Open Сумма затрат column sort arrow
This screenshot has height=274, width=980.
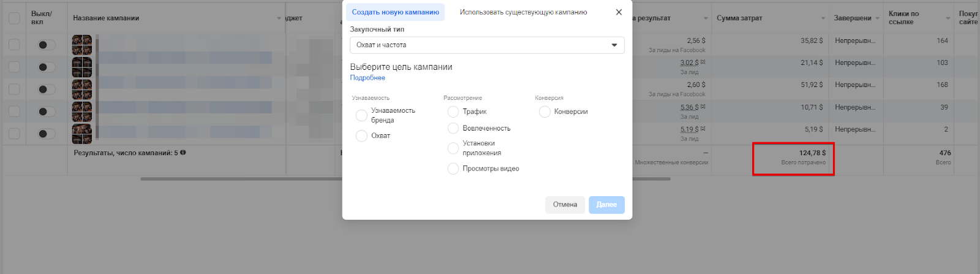(x=823, y=18)
